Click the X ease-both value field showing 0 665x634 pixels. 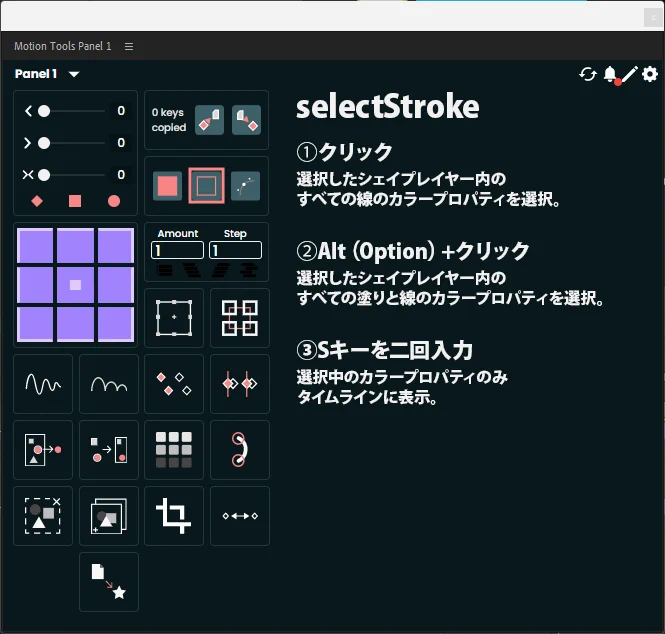point(121,174)
